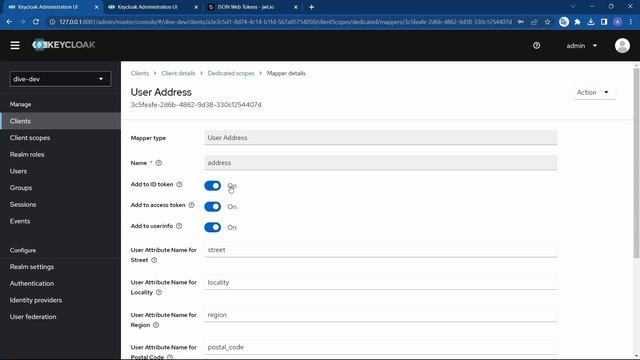Toggle the Add to ID token switch
This screenshot has height=360, width=640.
[213, 186]
